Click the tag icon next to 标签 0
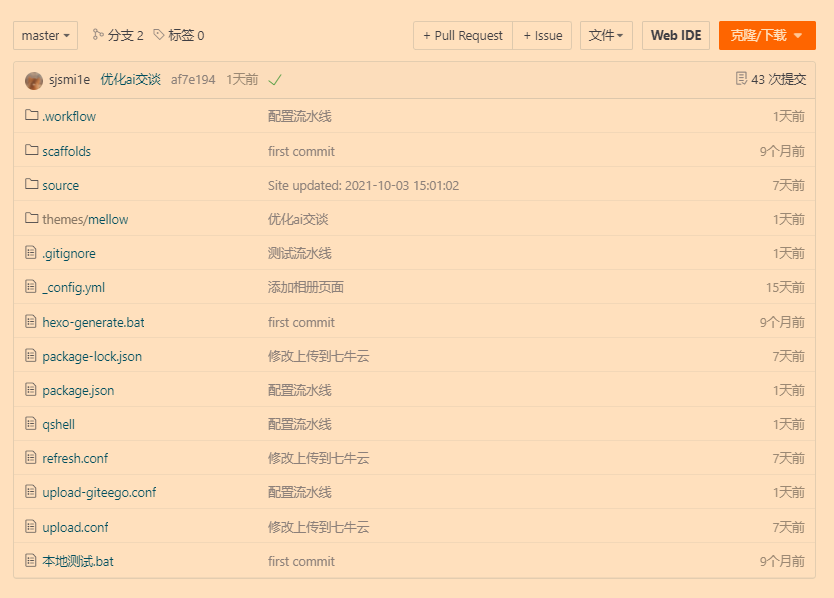Screen dimensions: 834x598 159,35
